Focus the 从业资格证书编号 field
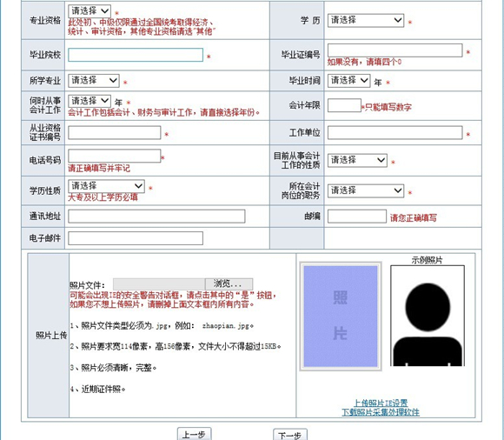Image resolution: width=504 pixels, height=440 pixels. pos(114,132)
